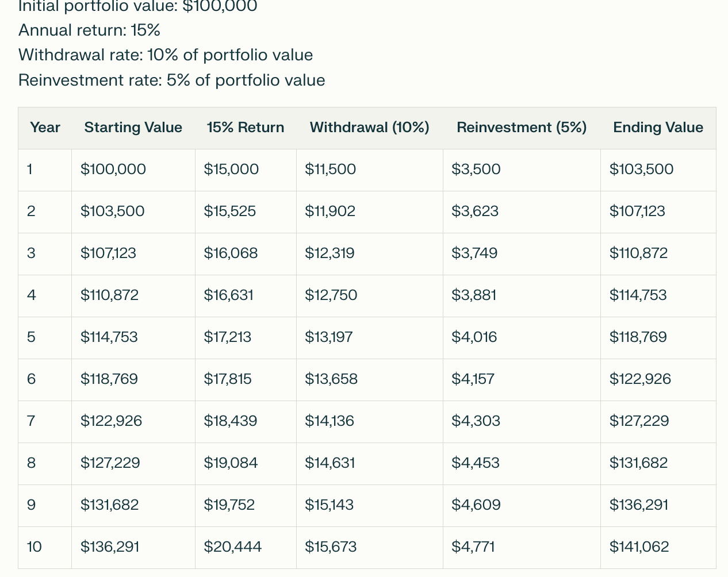
Task: Click the $100,000 starting value cell in year 1
Action: point(113,170)
